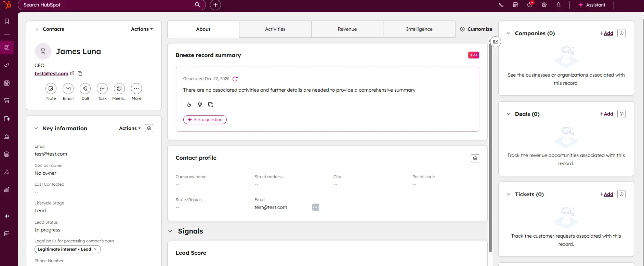Click the Meeting action icon
This screenshot has height=266, width=644.
pyautogui.click(x=119, y=89)
